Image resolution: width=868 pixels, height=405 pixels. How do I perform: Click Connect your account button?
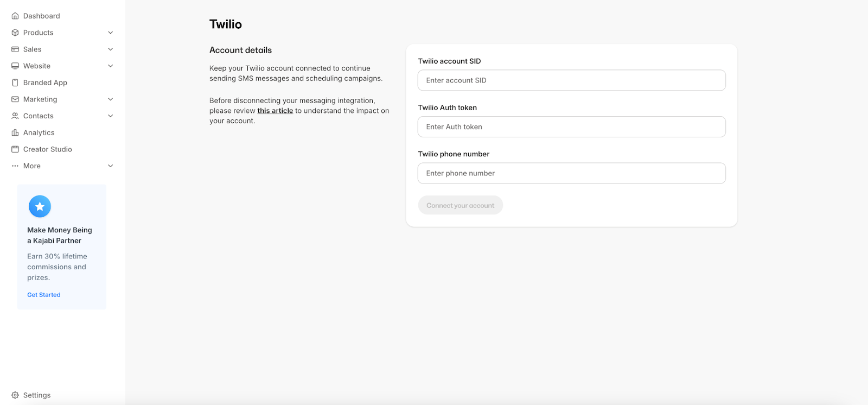tap(461, 205)
